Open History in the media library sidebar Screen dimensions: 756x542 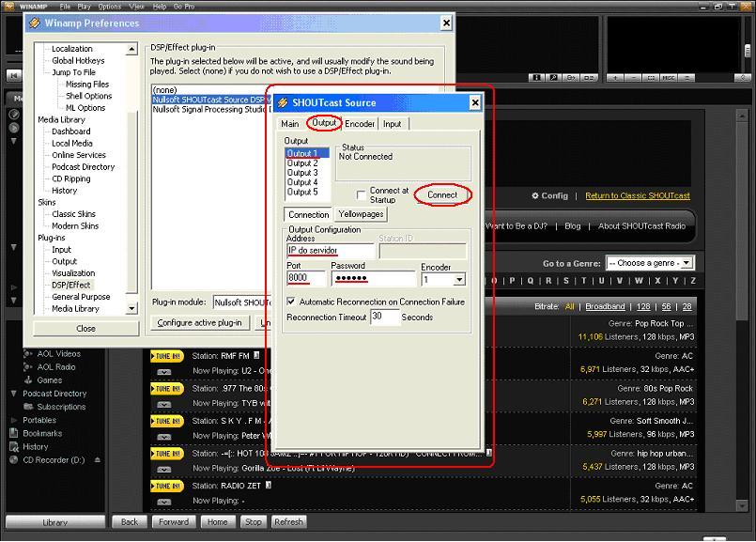(x=35, y=447)
